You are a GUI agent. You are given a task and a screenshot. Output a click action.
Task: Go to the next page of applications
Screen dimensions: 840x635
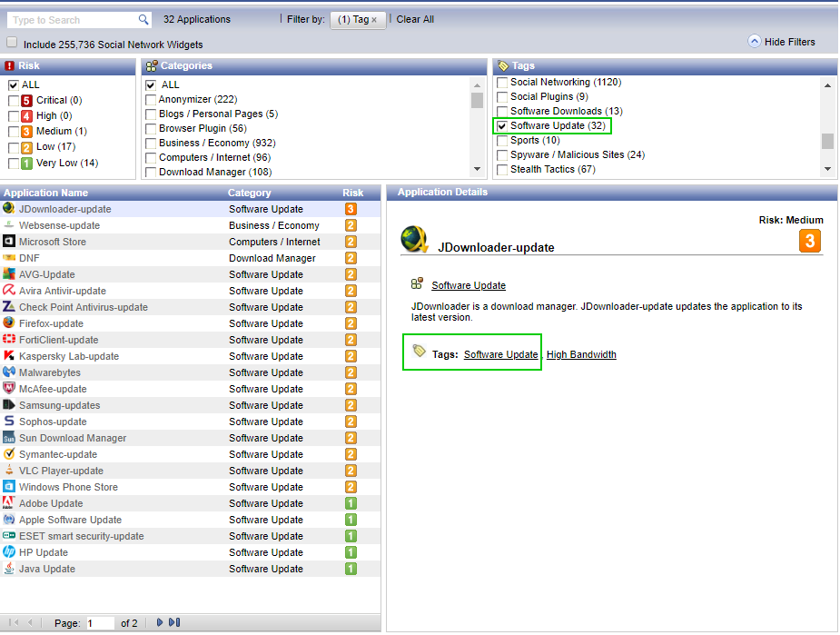(159, 622)
